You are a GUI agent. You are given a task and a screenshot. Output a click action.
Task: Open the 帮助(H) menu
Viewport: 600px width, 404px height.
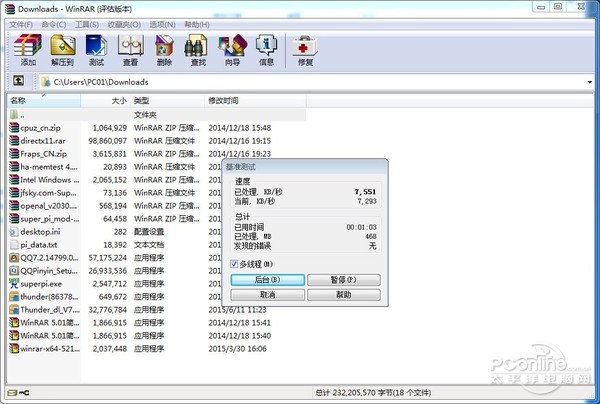coord(197,24)
